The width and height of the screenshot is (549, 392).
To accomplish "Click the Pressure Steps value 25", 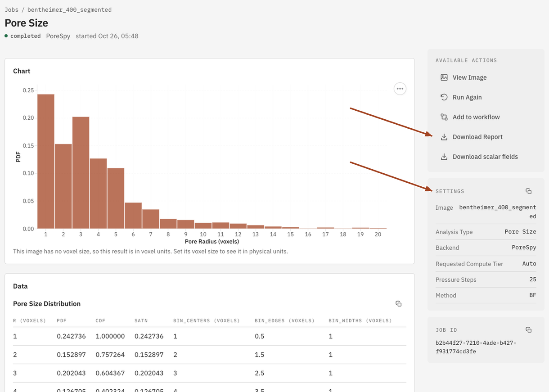I will [x=533, y=279].
